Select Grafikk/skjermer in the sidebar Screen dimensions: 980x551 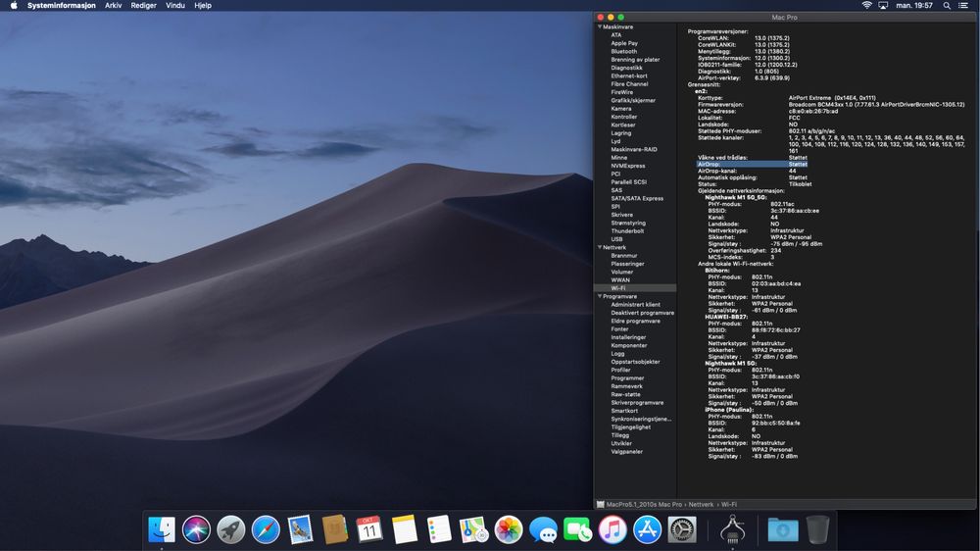click(x=633, y=100)
